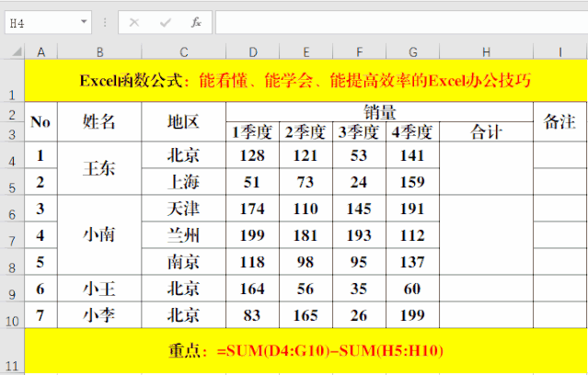This screenshot has width=588, height=375.
Task: Select column F header
Action: [x=359, y=52]
